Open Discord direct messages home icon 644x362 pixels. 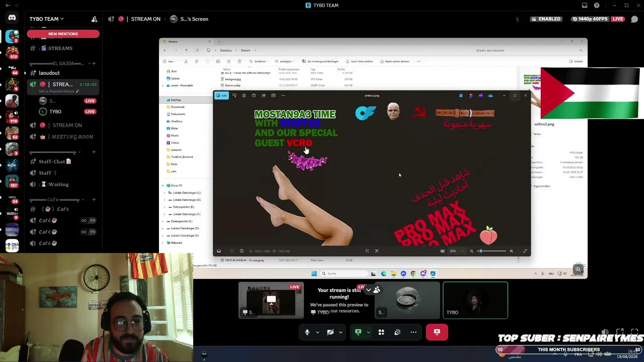12,18
